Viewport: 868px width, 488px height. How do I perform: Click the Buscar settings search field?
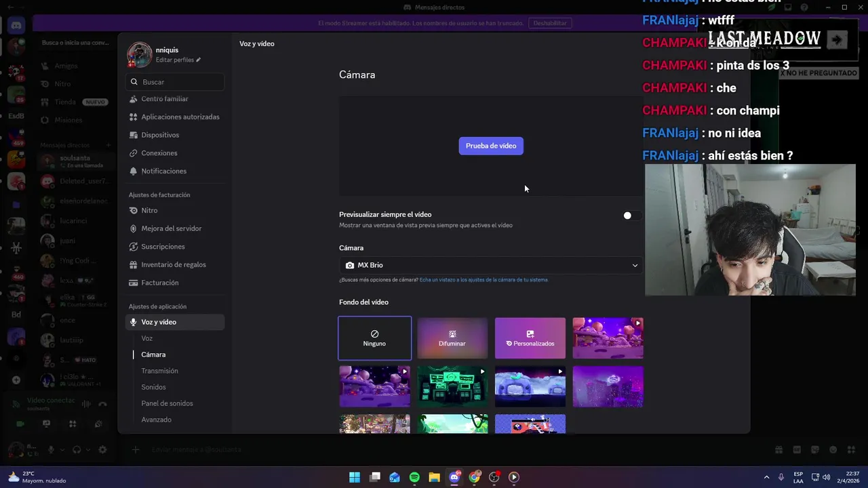tap(175, 81)
